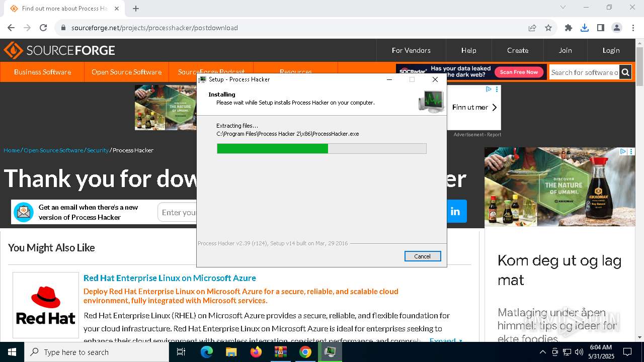Click the Security breadcrumb link
Image resolution: width=644 pixels, height=362 pixels.
(98, 150)
